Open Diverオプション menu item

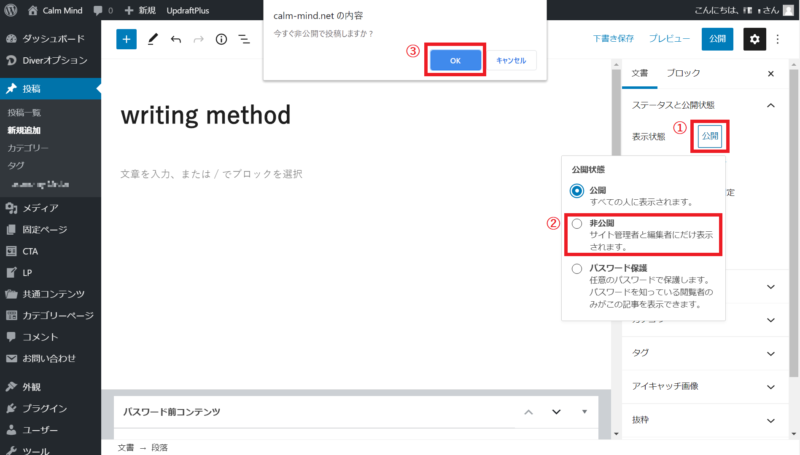[x=51, y=60]
